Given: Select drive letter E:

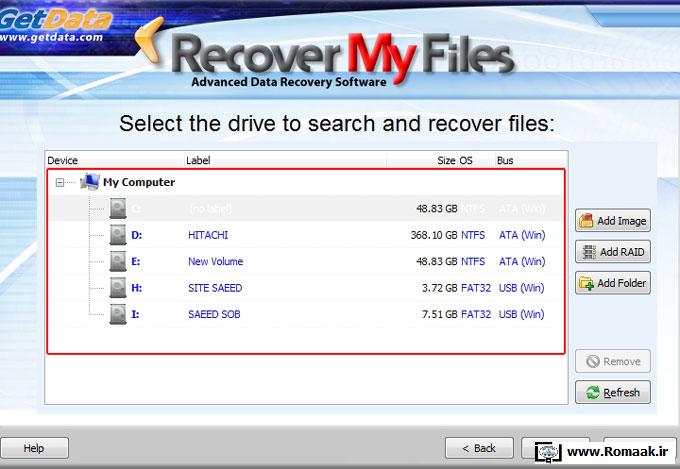Looking at the screenshot, I should pyautogui.click(x=136, y=262).
